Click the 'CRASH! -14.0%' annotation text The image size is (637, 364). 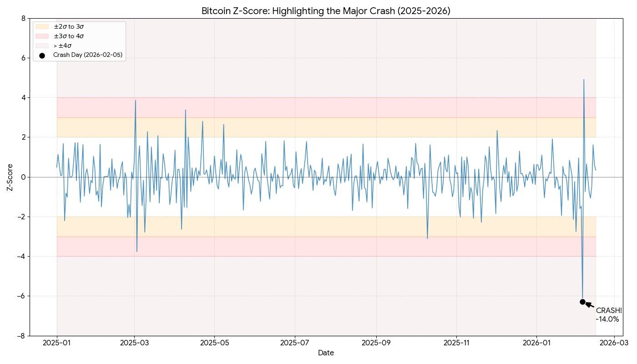pyautogui.click(x=608, y=315)
